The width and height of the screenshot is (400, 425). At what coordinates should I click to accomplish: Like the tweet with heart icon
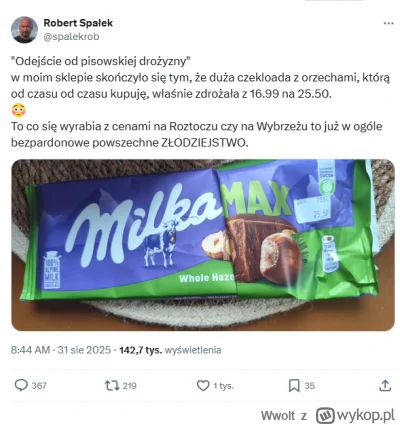203,386
